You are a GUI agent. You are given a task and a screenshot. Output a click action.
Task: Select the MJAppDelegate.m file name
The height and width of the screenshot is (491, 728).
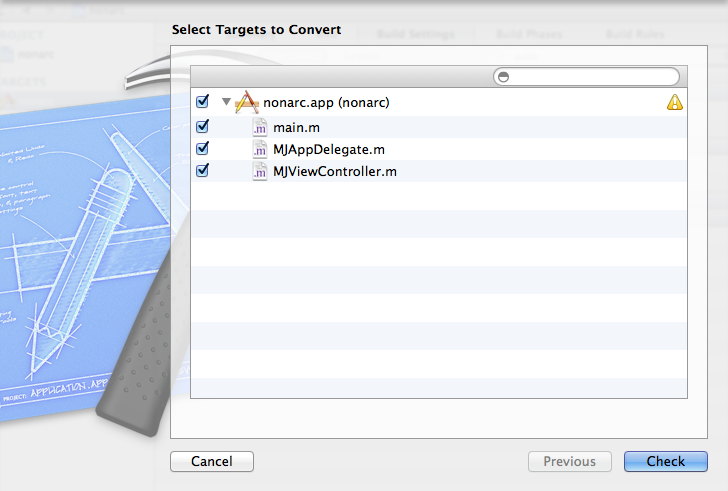point(328,149)
